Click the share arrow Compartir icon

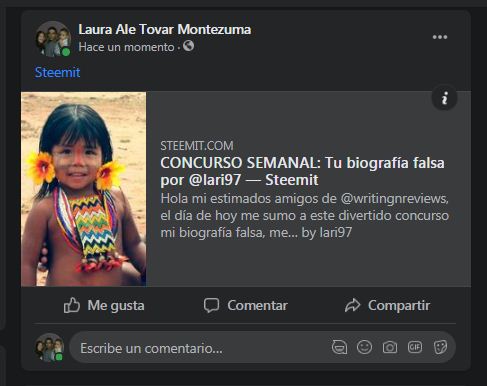352,305
